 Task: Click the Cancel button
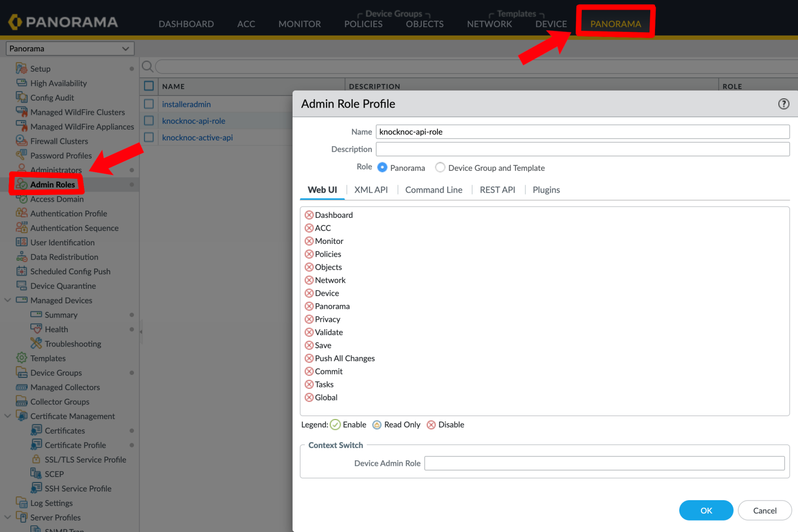(764, 511)
